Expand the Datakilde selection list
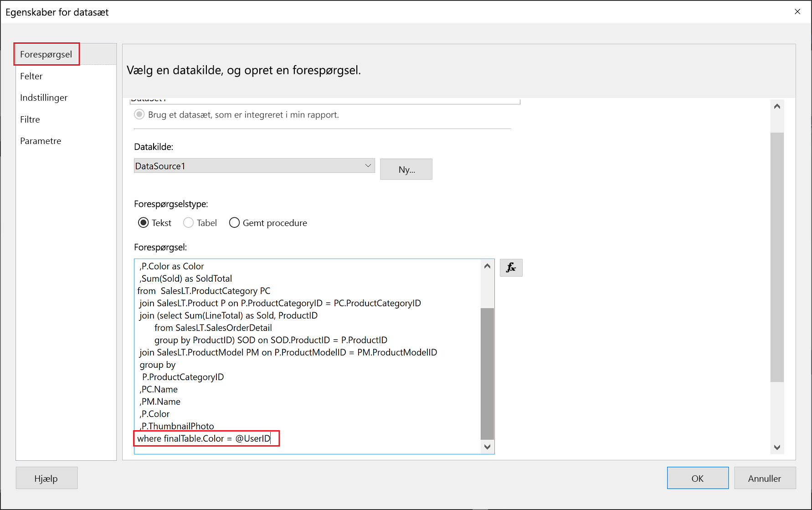 (368, 165)
